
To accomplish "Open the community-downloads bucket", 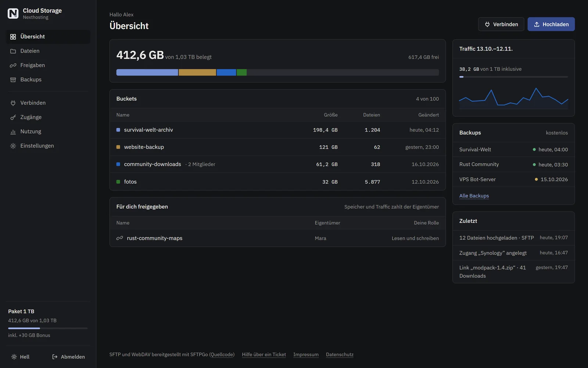I will [277, 164].
